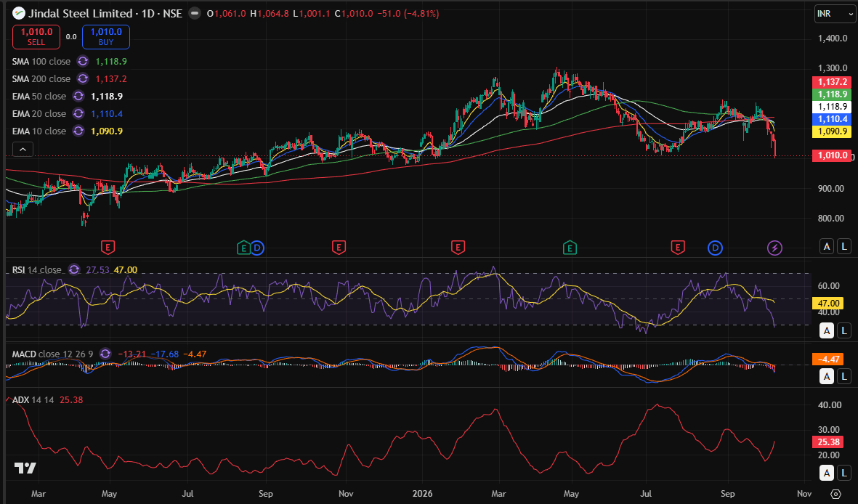This screenshot has width=858, height=504.
Task: Select the SMA 200 close indicator label
Action: [41, 79]
